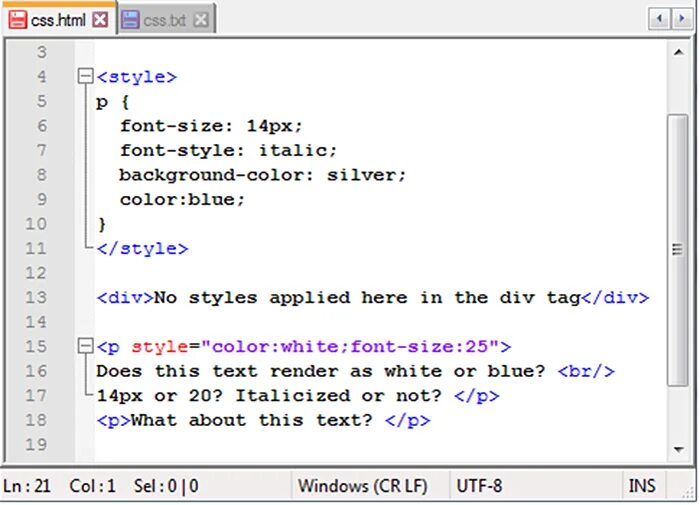Click line number 17 in the margin
700x505 pixels.
[36, 396]
